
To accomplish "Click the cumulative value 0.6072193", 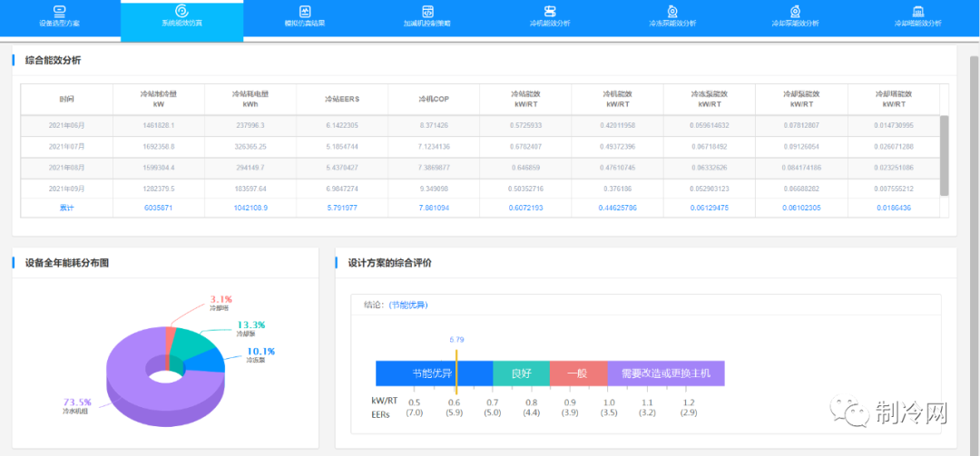I will (525, 208).
